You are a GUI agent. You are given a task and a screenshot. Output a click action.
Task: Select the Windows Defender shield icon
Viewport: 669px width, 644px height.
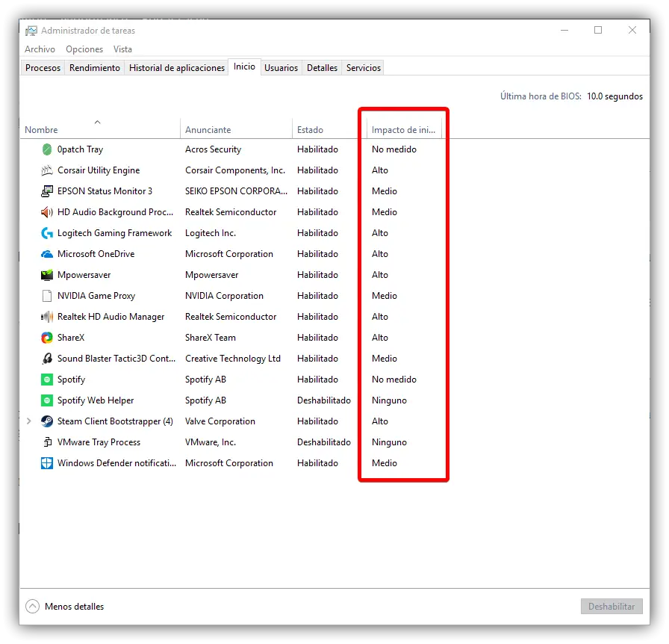(x=47, y=463)
